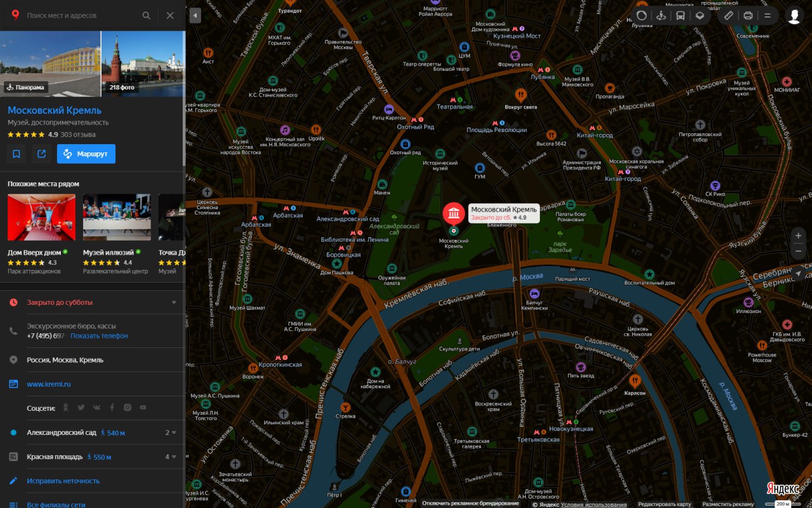Select Стрелка restaurant marker on map
The width and height of the screenshot is (812, 508).
[x=345, y=406]
